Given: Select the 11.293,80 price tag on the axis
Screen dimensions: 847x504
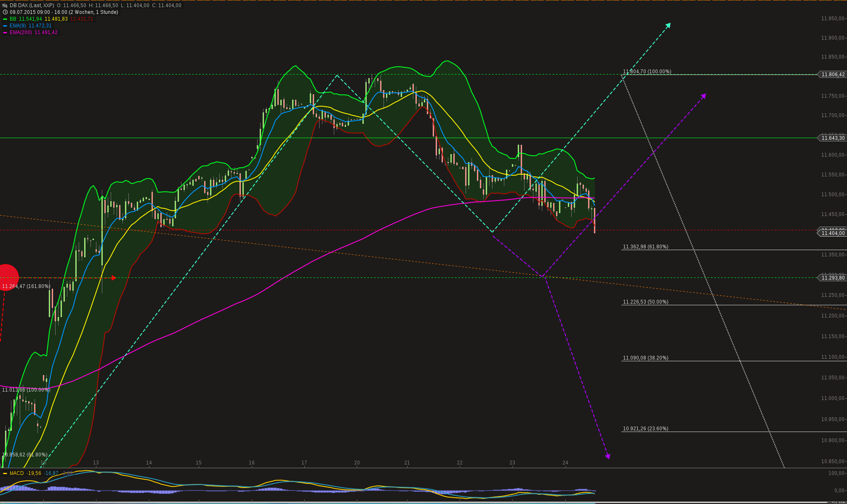Looking at the screenshot, I should tap(832, 278).
